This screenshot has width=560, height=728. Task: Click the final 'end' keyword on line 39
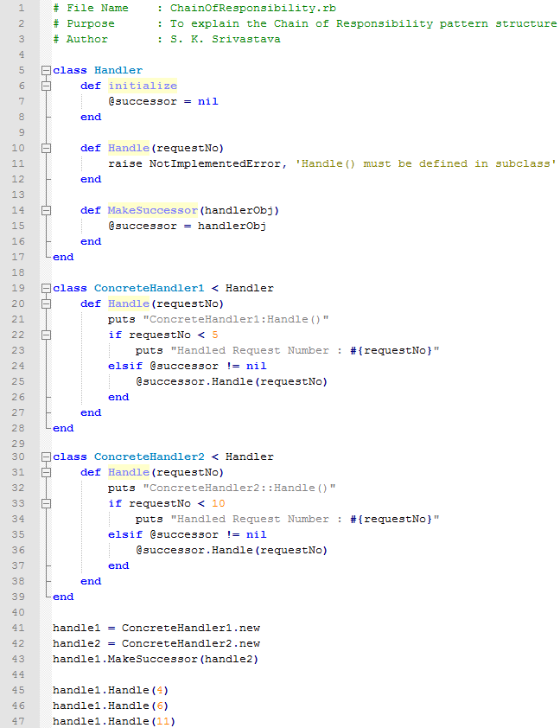click(x=63, y=597)
